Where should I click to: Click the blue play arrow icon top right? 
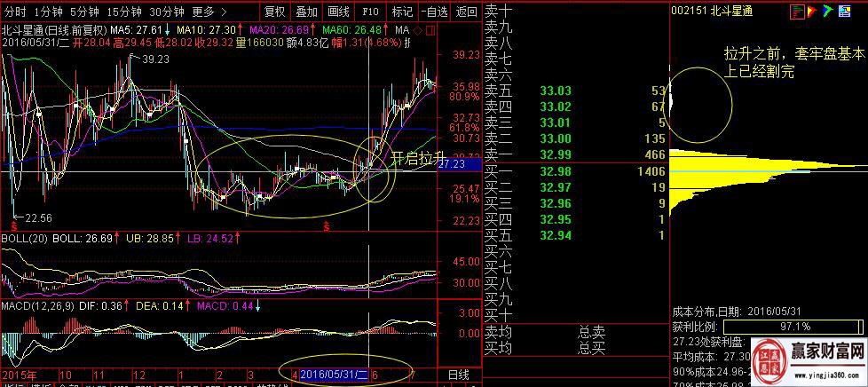[x=827, y=12]
